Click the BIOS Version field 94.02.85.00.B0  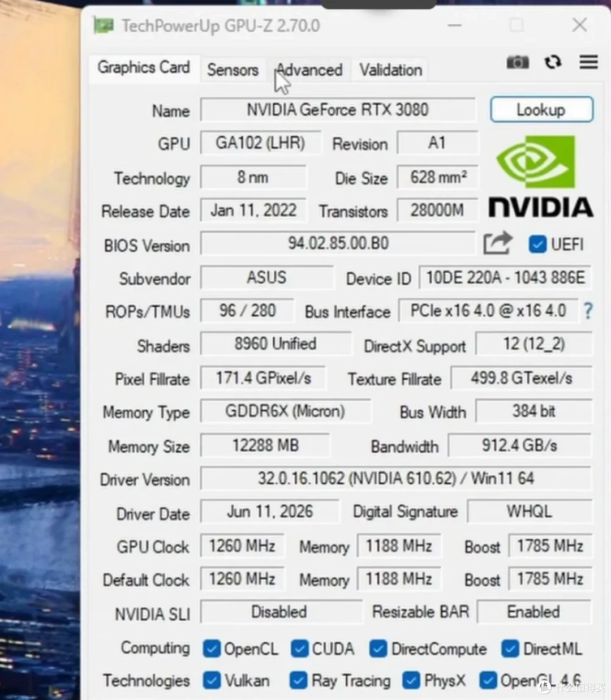338,243
